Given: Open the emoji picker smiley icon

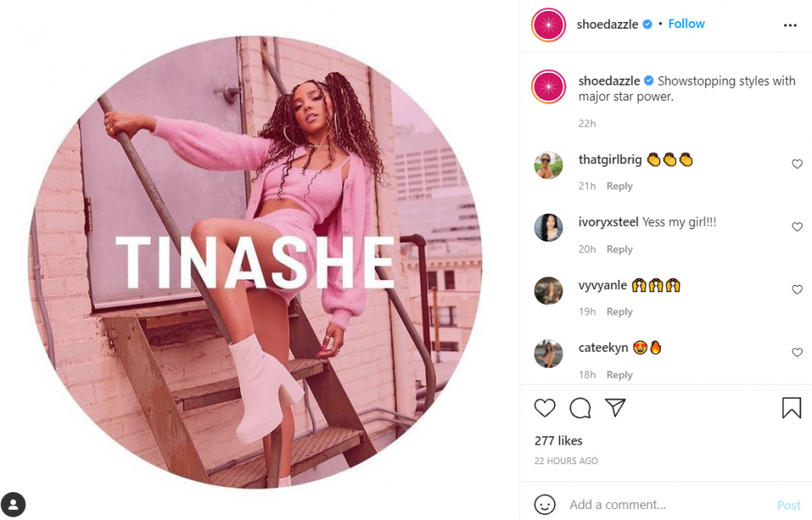Looking at the screenshot, I should pos(544,504).
